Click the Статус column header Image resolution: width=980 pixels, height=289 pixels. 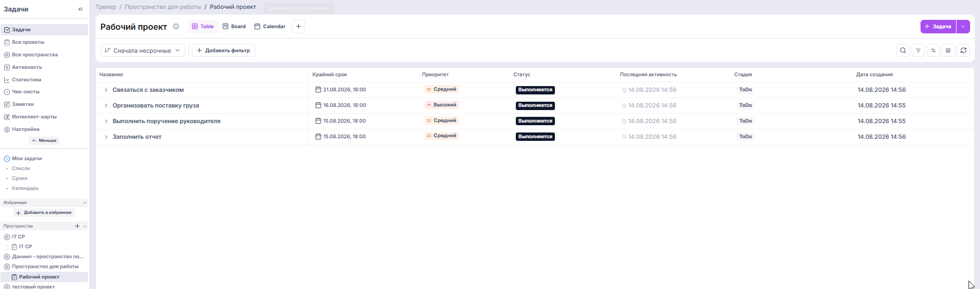pyautogui.click(x=522, y=75)
